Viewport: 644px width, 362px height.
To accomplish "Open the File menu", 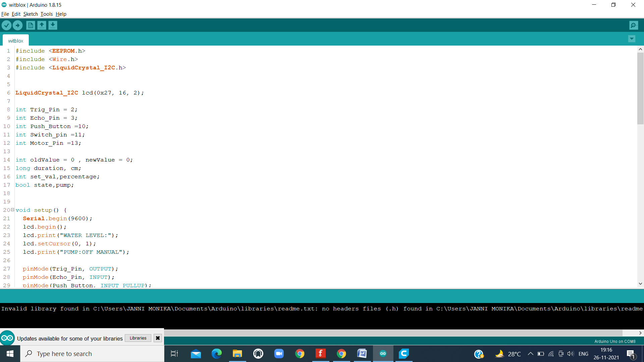I will (x=5, y=14).
